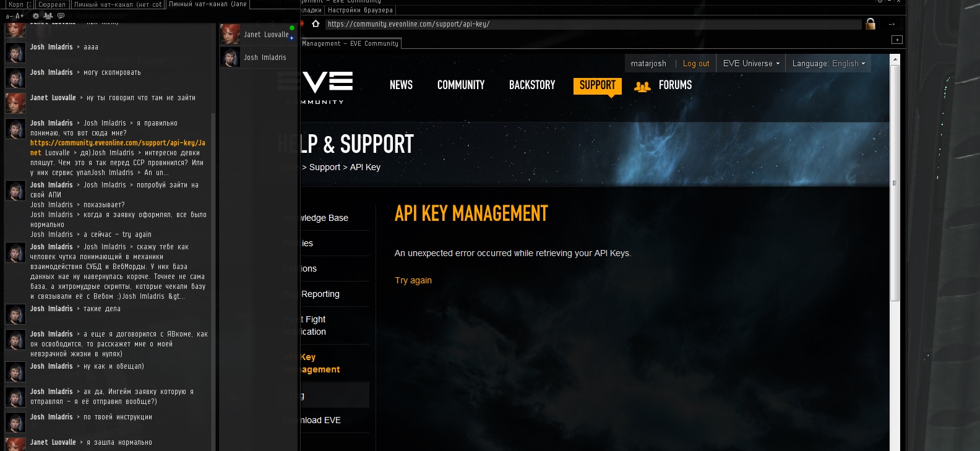Click Support in the breadcrumb

tap(325, 167)
